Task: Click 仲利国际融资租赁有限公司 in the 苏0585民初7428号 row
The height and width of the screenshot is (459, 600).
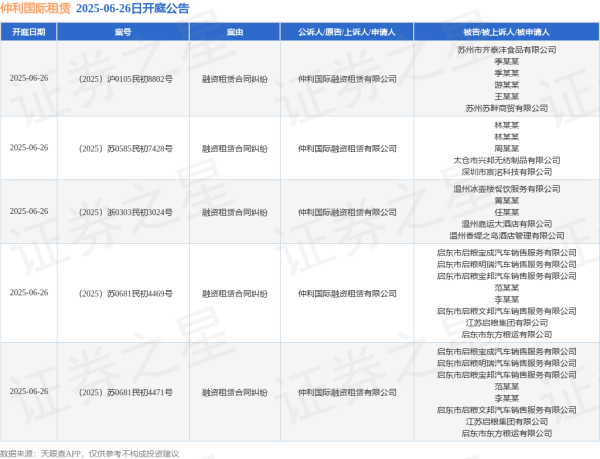Action: point(347,148)
